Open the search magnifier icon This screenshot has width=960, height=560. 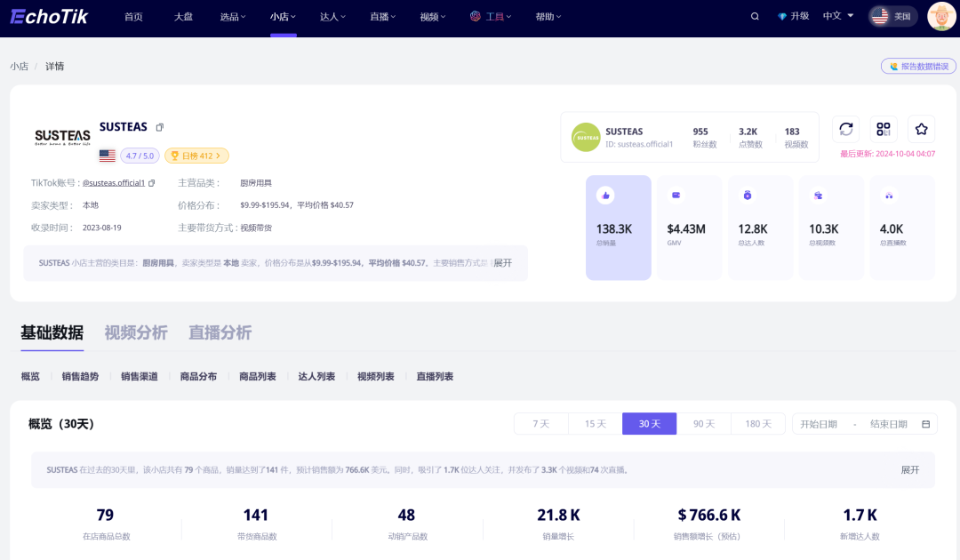[x=755, y=17]
